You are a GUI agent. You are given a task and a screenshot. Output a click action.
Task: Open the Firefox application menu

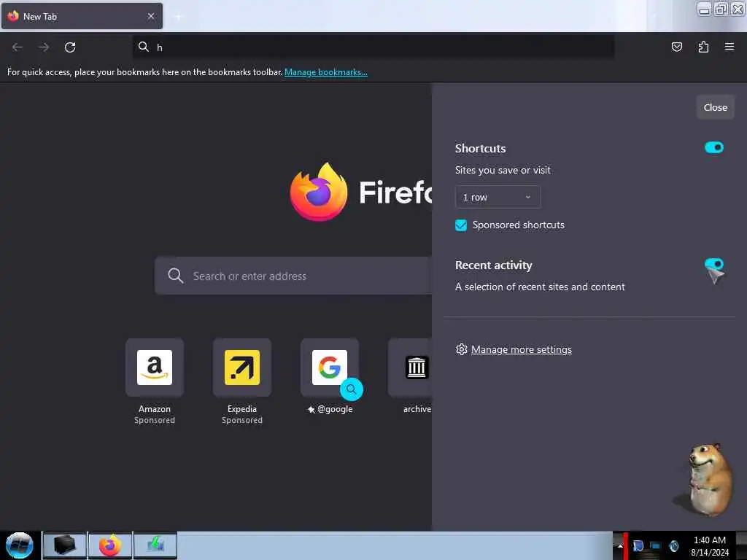729,47
